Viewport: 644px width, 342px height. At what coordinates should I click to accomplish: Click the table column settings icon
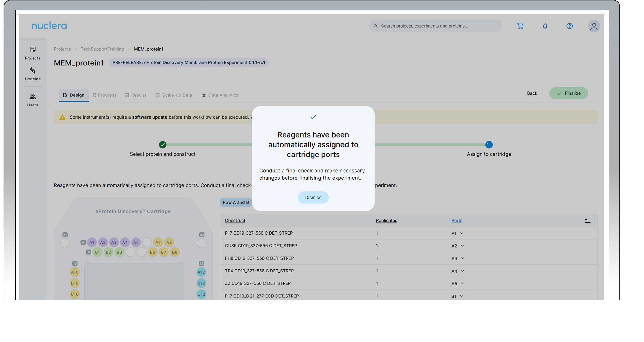(588, 221)
